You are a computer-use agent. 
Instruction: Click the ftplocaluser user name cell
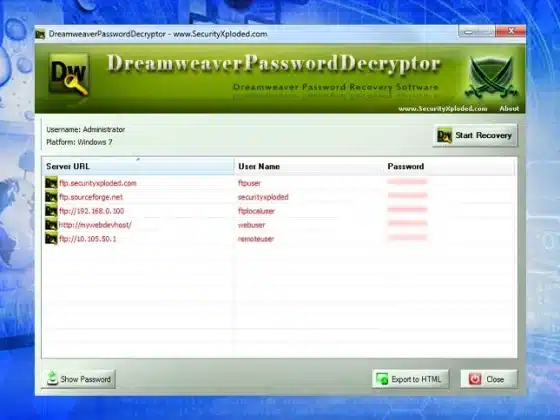[x=256, y=211]
